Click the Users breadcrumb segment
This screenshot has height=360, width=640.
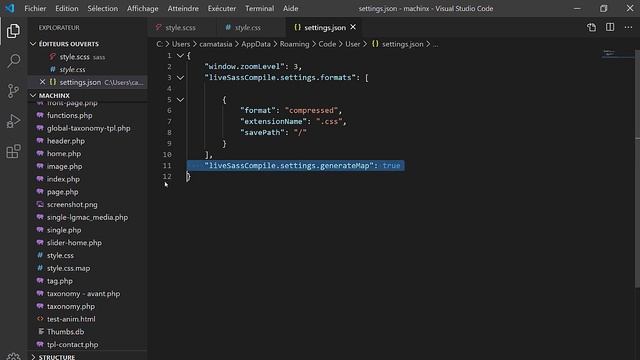(181, 44)
